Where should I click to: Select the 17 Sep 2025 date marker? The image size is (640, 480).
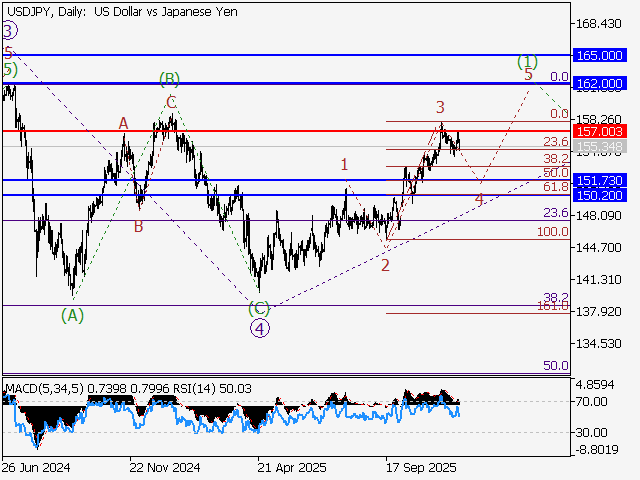pos(420,467)
